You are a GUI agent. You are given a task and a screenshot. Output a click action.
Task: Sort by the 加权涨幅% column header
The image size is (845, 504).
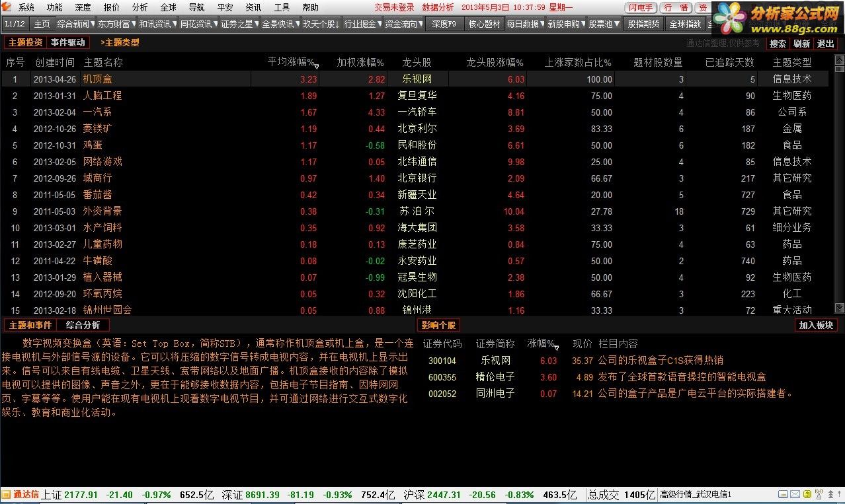(360, 62)
